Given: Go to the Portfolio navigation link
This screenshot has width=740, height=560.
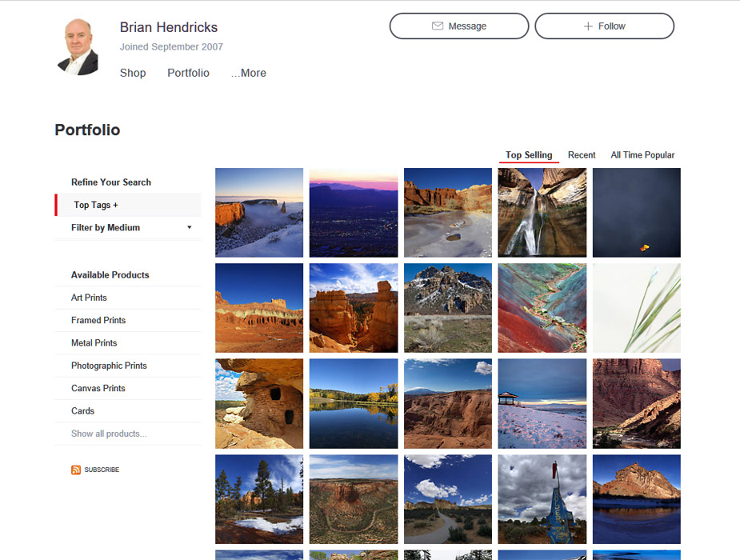Looking at the screenshot, I should (x=188, y=73).
